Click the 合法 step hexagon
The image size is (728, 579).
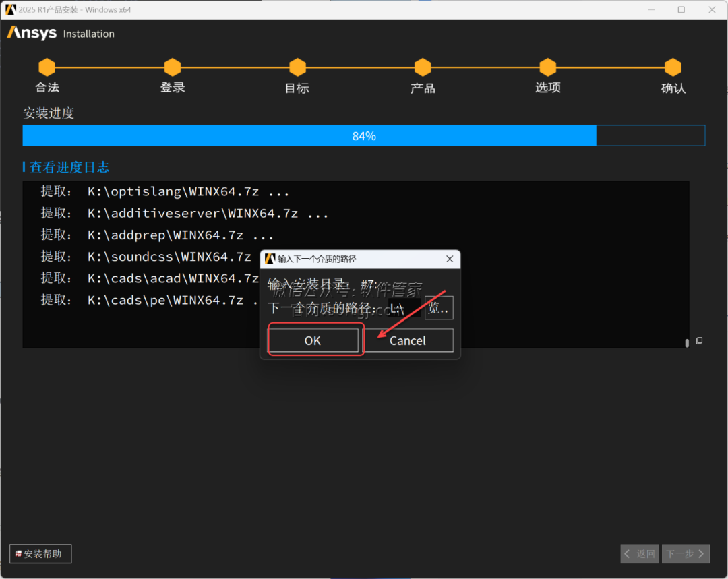coord(47,67)
